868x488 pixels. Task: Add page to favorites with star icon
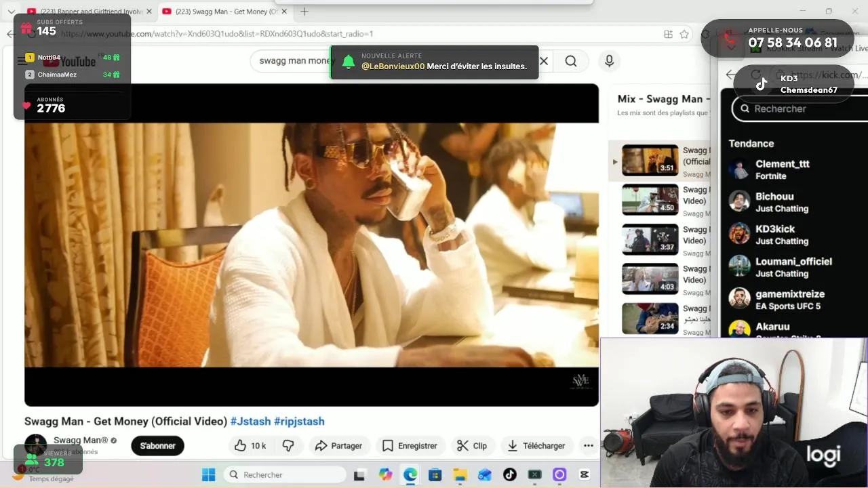coord(684,34)
